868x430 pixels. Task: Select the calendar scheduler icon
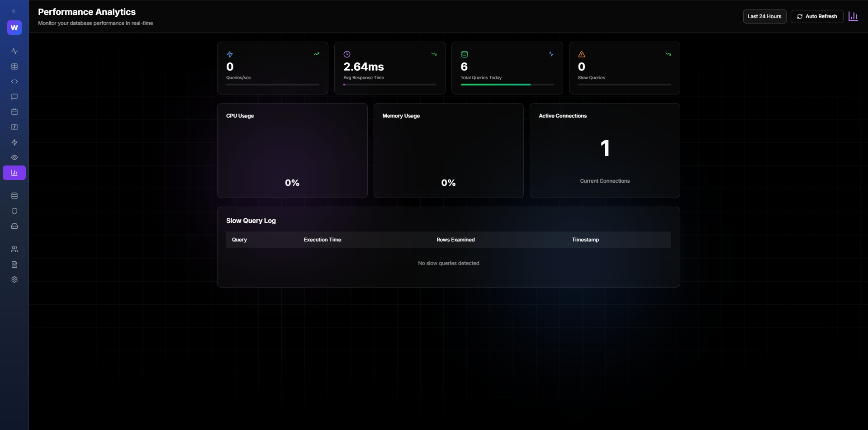(x=14, y=112)
